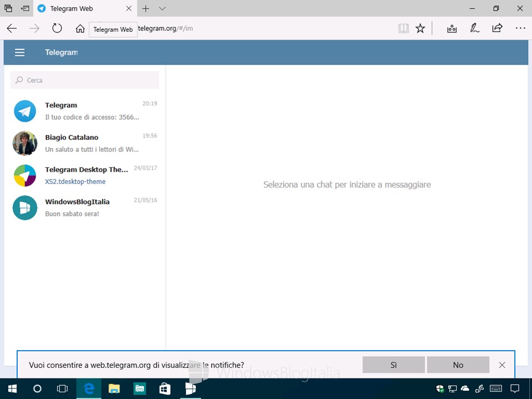
Task: Open the Action Center
Action: (515, 388)
